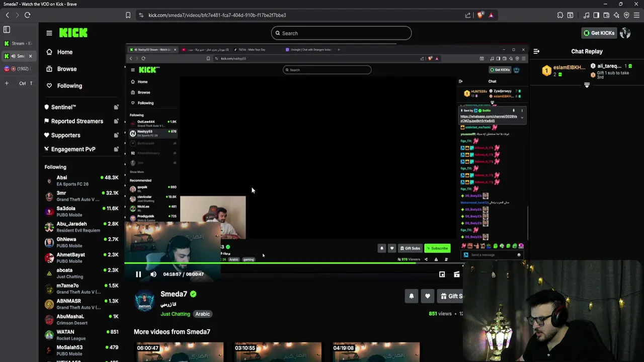Toggle Brave sidebar panel icon
Image resolution: width=644 pixels, height=362 pixels.
coord(596,15)
